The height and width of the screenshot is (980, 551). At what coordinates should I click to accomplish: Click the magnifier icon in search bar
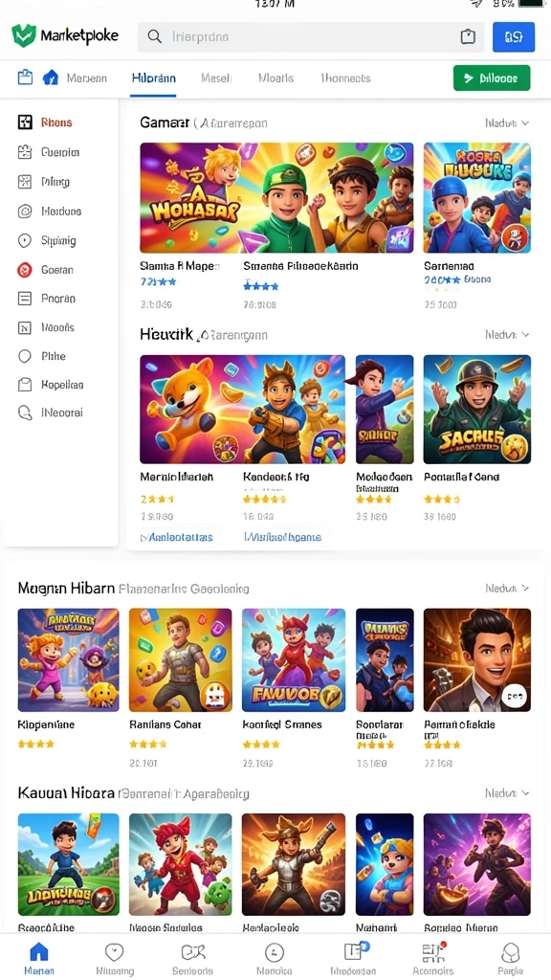tap(154, 37)
